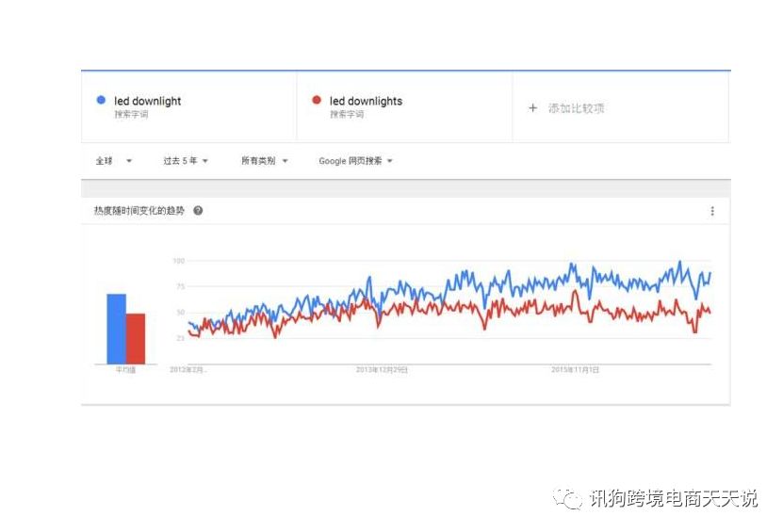Click the red dot beside led downlights

[317, 101]
